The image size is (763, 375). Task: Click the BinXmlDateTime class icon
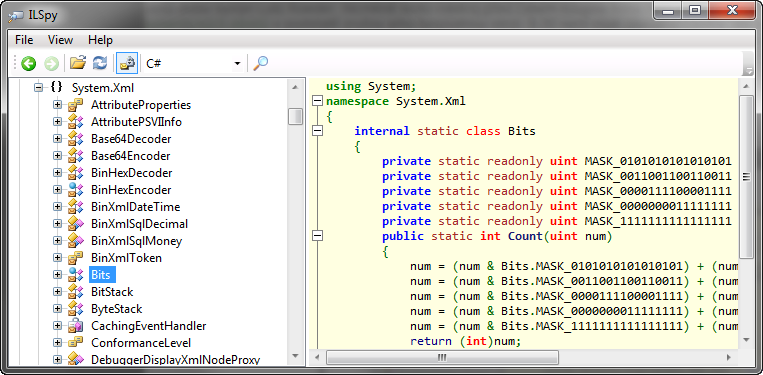point(75,207)
